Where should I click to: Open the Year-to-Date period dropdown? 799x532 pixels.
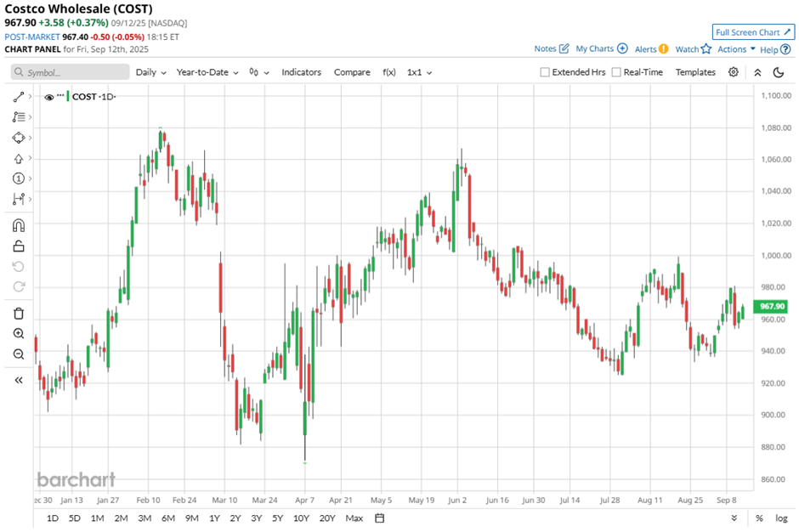coord(207,72)
